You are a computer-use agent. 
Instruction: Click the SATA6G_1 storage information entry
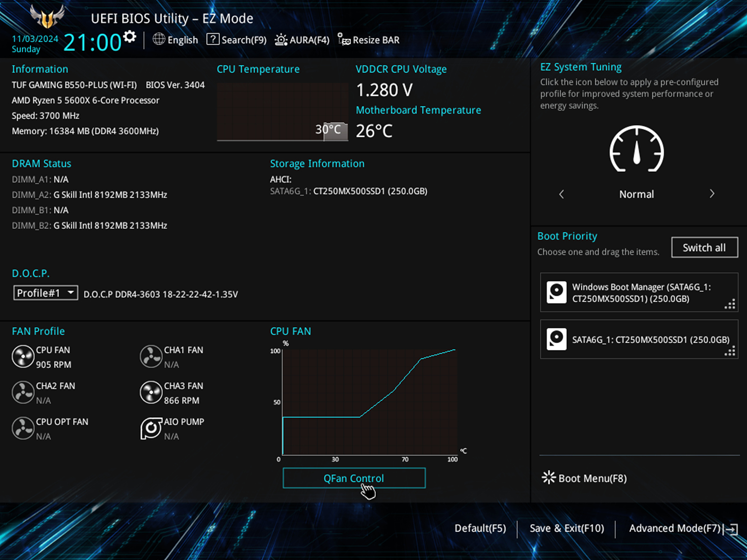349,191
